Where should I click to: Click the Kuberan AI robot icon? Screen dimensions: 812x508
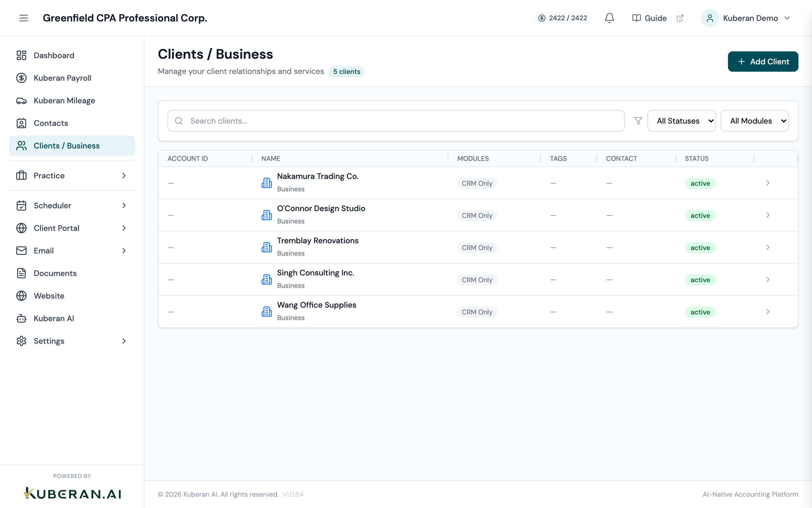21,319
